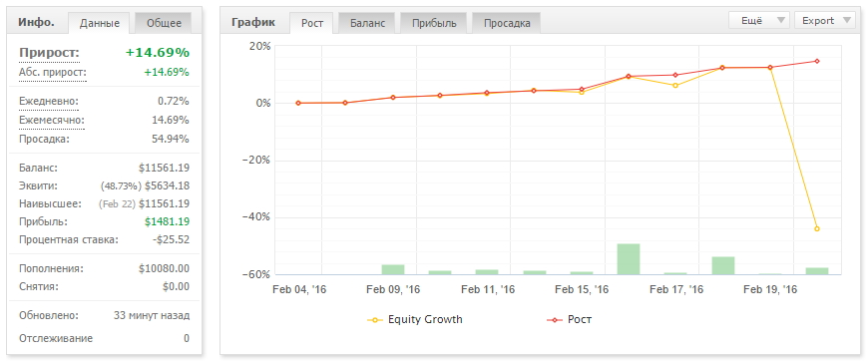
Task: Click the yellow dip point near Feb 17
Action: 675,85
